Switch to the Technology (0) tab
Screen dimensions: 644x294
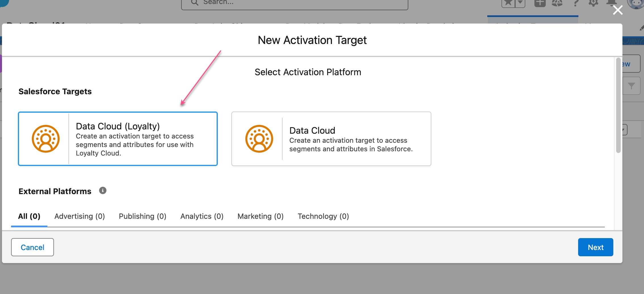click(x=323, y=216)
